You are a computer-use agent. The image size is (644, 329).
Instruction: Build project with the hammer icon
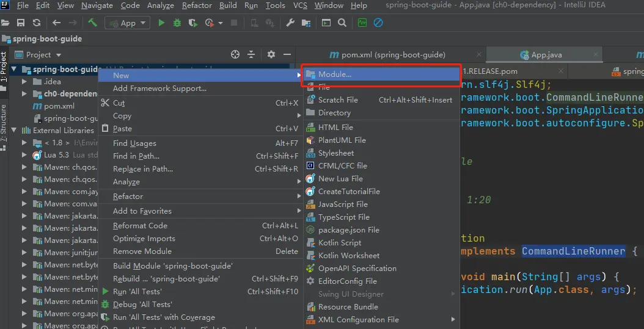tap(92, 23)
